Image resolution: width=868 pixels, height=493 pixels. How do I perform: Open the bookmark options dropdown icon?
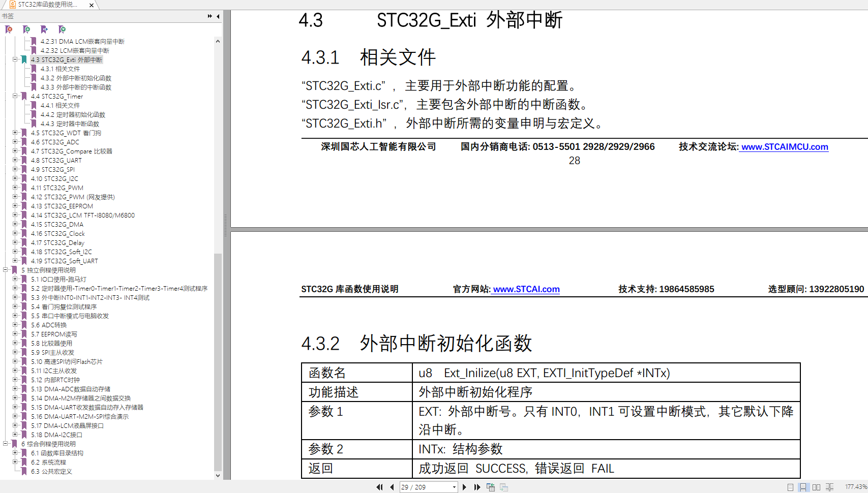[x=62, y=29]
